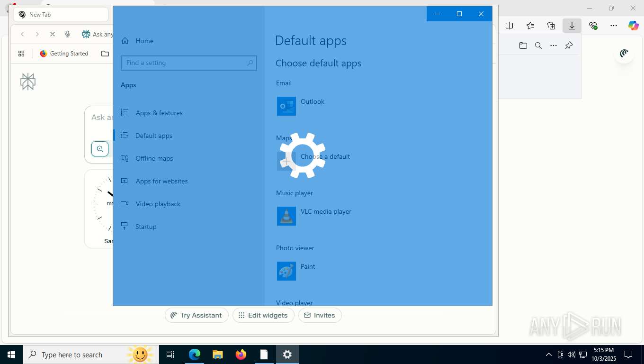Click the Settings gear on taskbar
This screenshot has height=364, width=644.
(x=287, y=355)
